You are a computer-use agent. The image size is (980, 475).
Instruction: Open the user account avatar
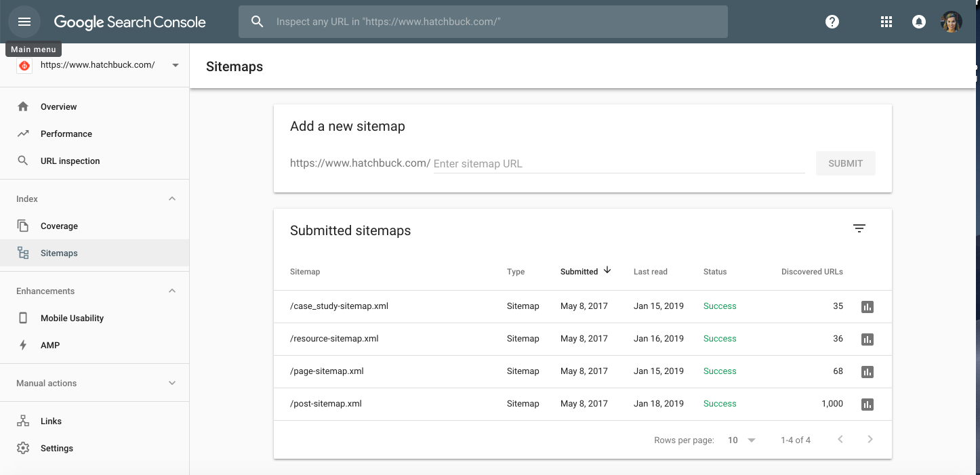(x=952, y=22)
